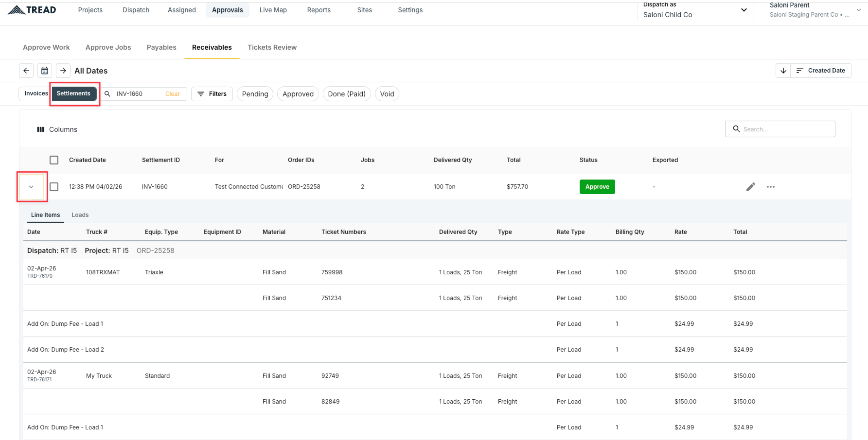Open the Projects nav item
Screen dimensions: 868x440
90,10
